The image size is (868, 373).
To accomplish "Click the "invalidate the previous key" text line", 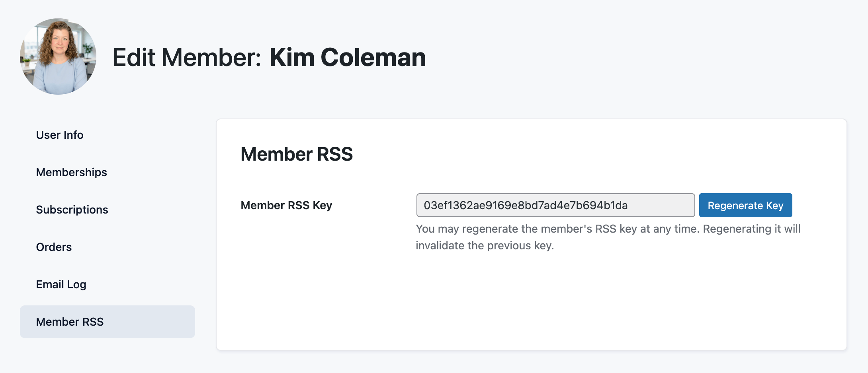I will pos(485,246).
